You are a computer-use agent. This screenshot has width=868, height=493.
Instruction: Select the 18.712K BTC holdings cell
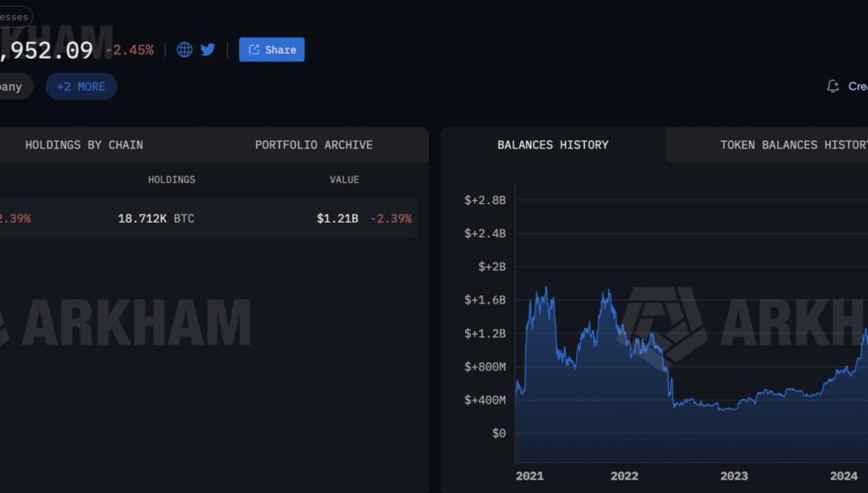tap(156, 218)
